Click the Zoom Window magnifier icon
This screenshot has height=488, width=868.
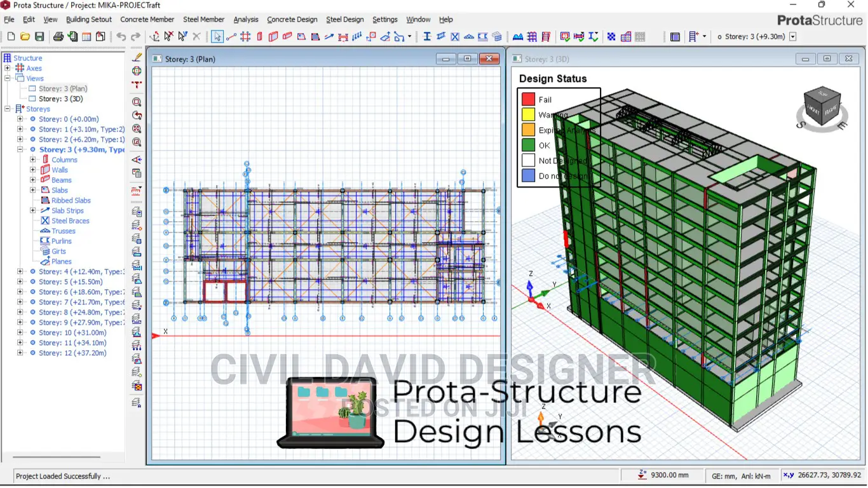[137, 102]
